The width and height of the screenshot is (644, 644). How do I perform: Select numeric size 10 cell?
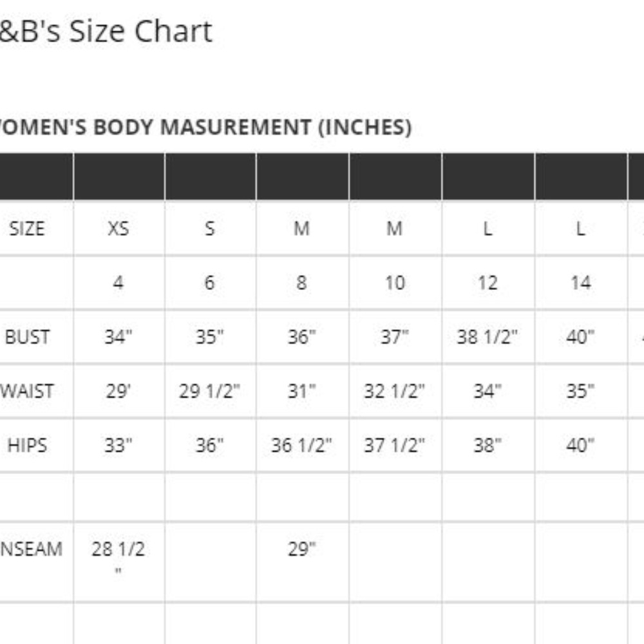click(394, 283)
